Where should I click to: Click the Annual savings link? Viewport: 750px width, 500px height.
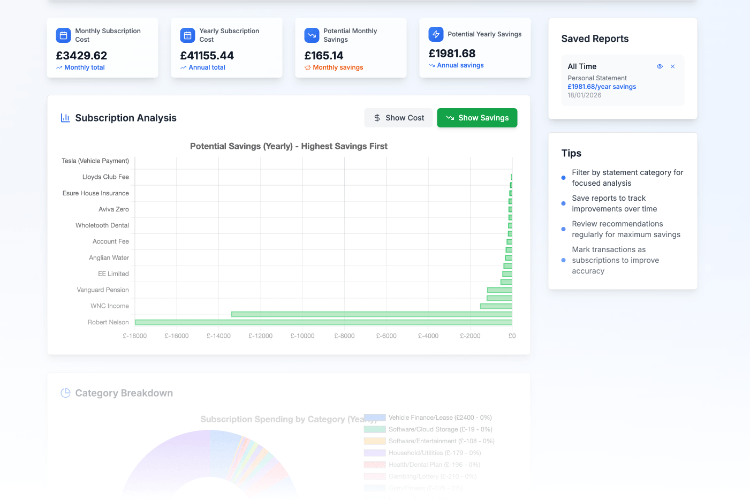pos(460,65)
